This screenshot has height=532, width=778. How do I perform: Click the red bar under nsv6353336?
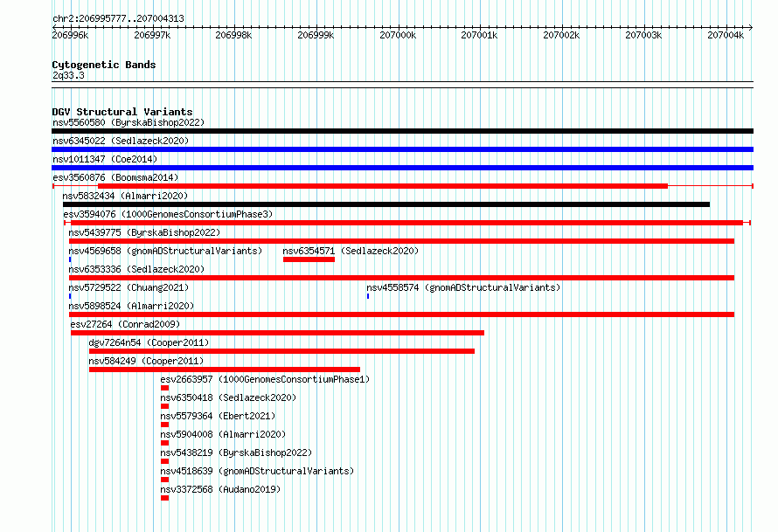pos(401,278)
